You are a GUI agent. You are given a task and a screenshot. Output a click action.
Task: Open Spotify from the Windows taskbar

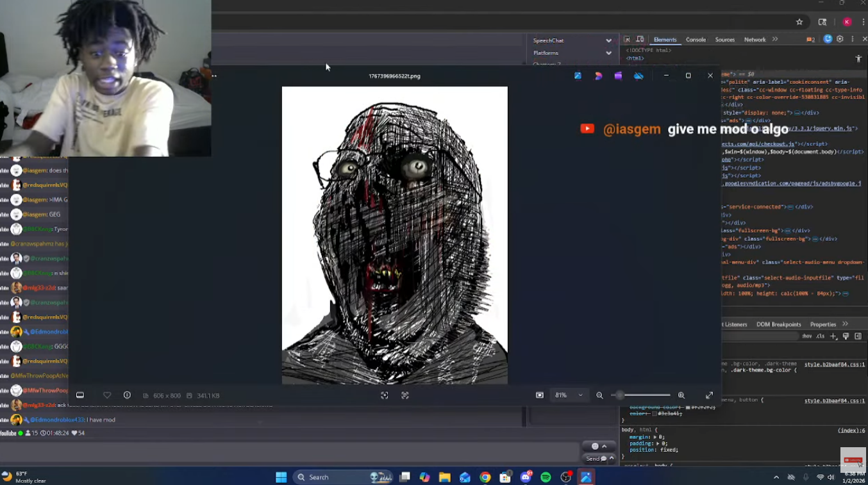point(546,477)
